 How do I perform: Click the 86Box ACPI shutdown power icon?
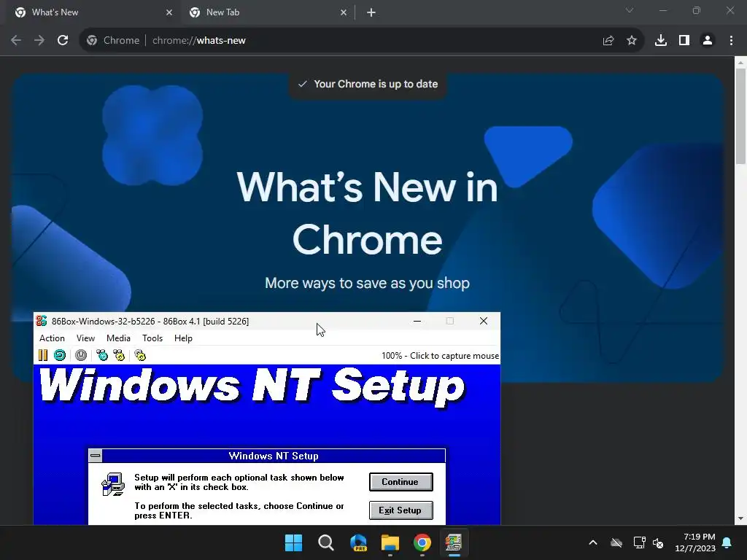tap(81, 355)
